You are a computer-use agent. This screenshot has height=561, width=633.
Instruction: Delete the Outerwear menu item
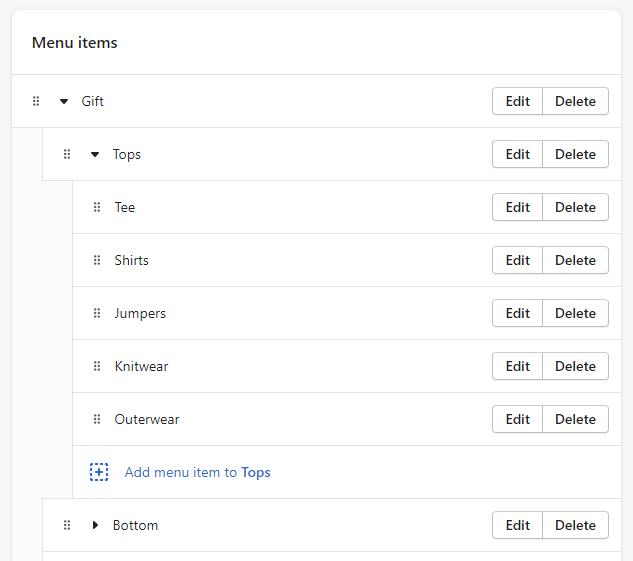point(575,419)
